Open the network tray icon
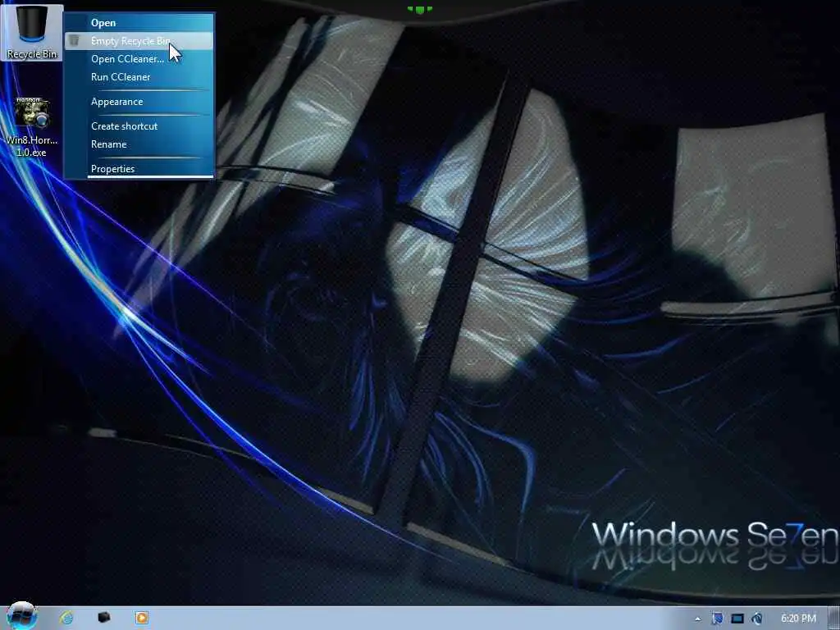This screenshot has width=840, height=630. click(737, 619)
